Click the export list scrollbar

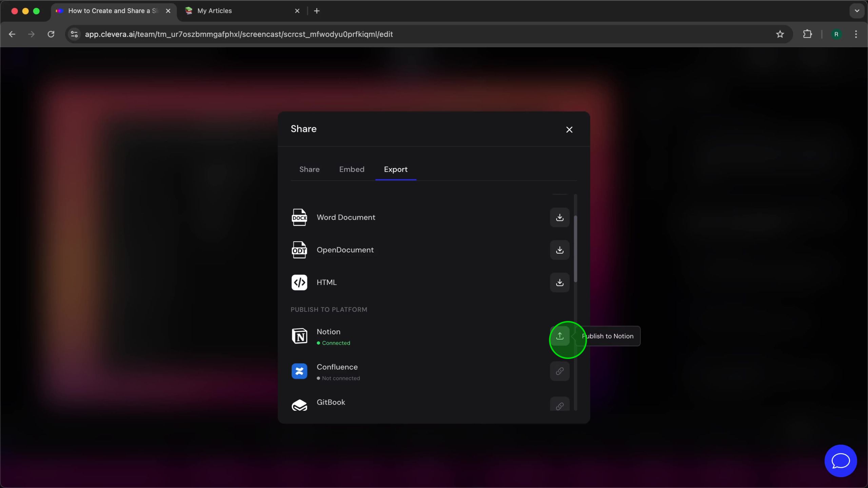pyautogui.click(x=575, y=249)
